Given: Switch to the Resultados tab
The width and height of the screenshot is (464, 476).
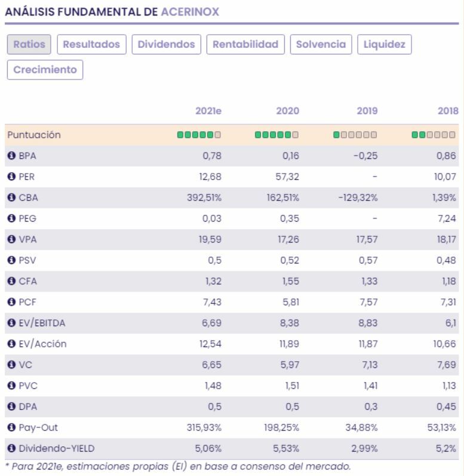Looking at the screenshot, I should tap(92, 44).
